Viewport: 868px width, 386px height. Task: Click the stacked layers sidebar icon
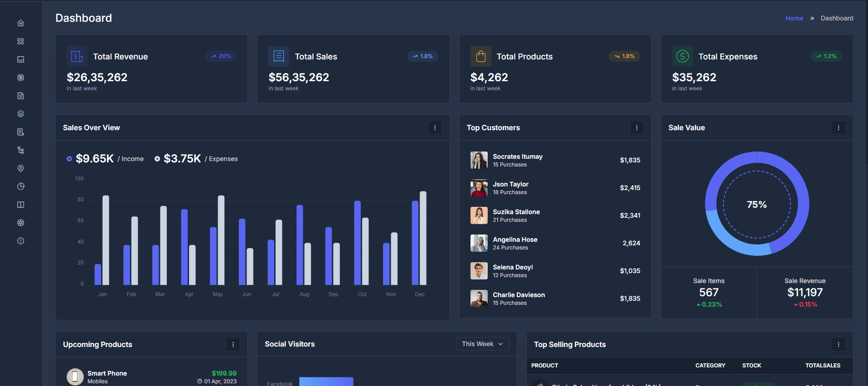pos(20,114)
